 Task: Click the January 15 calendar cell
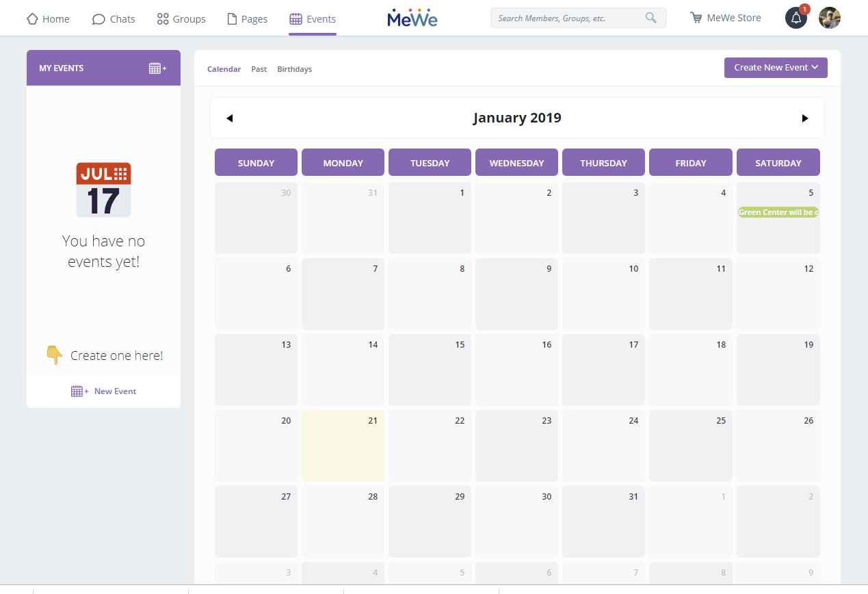430,370
